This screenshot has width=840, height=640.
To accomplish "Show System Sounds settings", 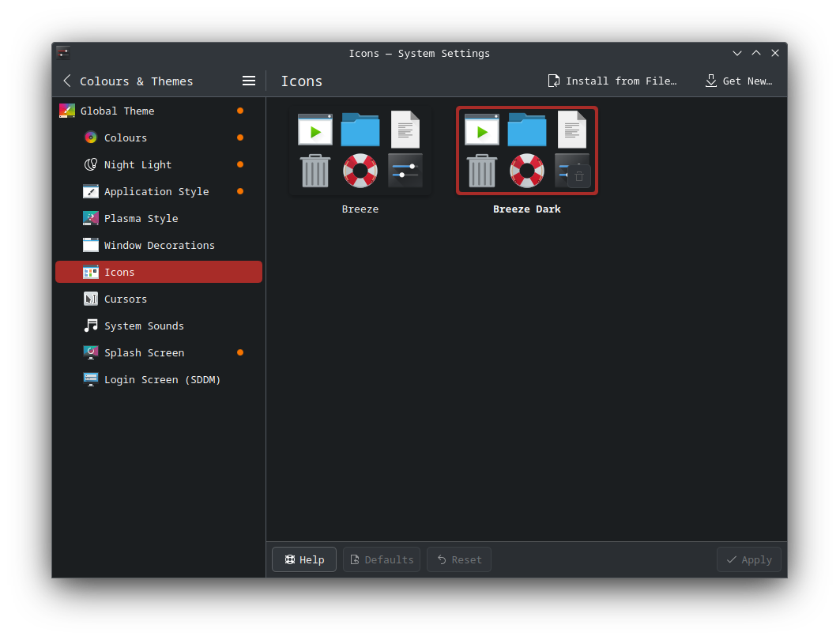I will pos(159,326).
